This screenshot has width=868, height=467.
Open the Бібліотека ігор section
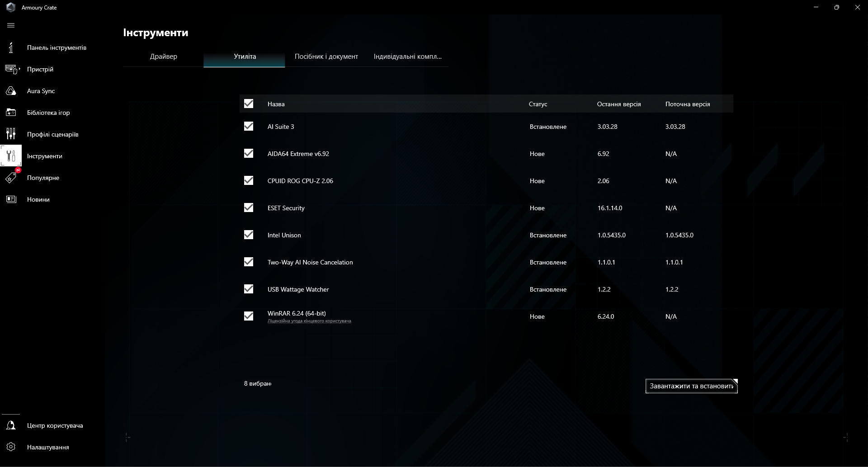click(48, 113)
